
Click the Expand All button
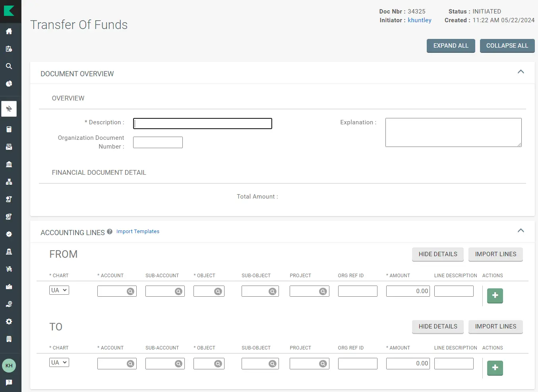451,46
